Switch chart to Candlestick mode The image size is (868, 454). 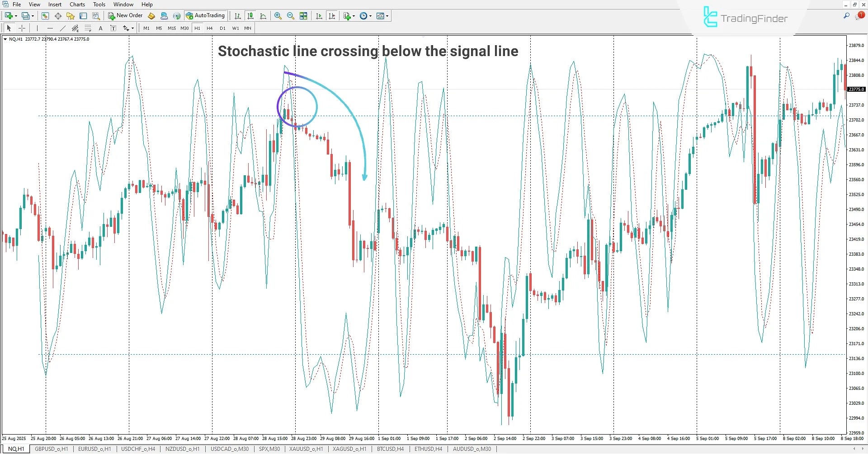click(250, 15)
